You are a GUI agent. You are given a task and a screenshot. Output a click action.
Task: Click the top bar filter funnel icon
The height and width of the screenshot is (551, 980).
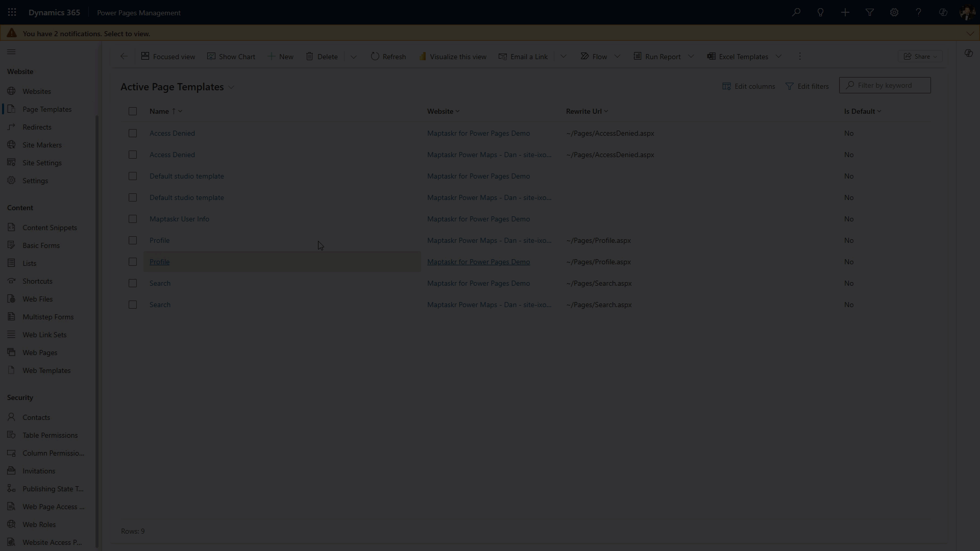[x=870, y=12]
